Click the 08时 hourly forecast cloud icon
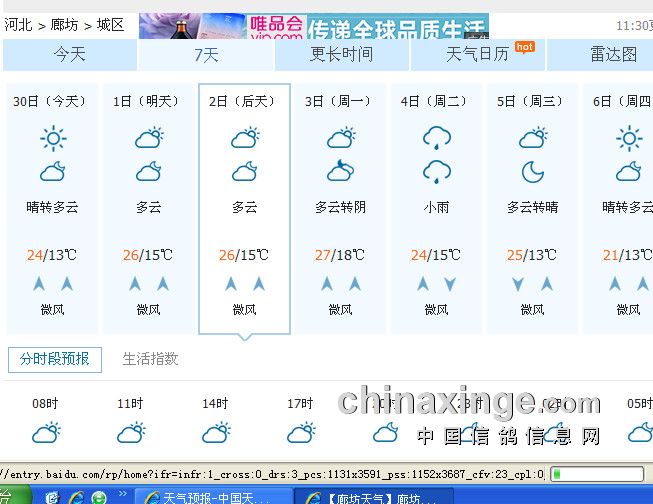The width and height of the screenshot is (653, 504). coord(45,433)
